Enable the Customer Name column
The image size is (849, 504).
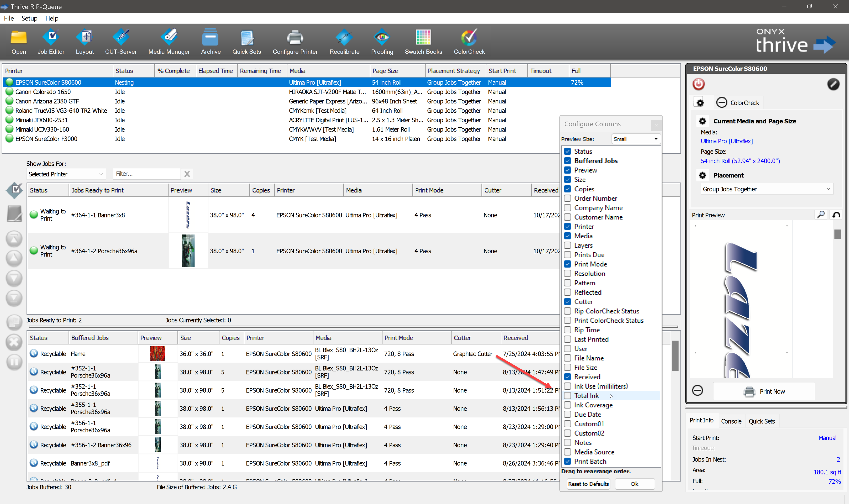(x=568, y=217)
